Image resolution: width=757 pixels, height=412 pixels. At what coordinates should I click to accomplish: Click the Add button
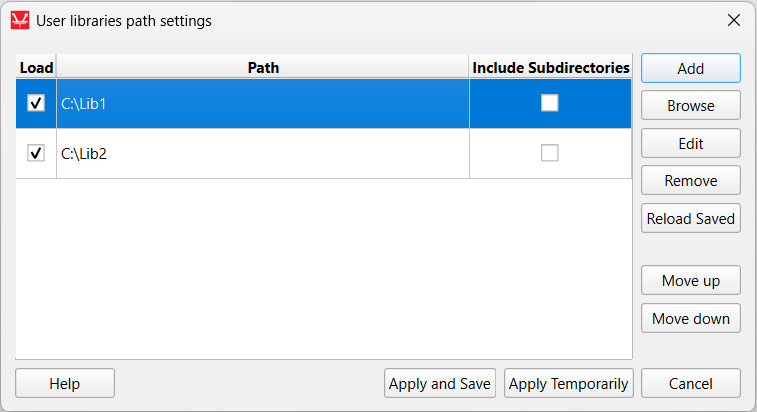pyautogui.click(x=690, y=68)
